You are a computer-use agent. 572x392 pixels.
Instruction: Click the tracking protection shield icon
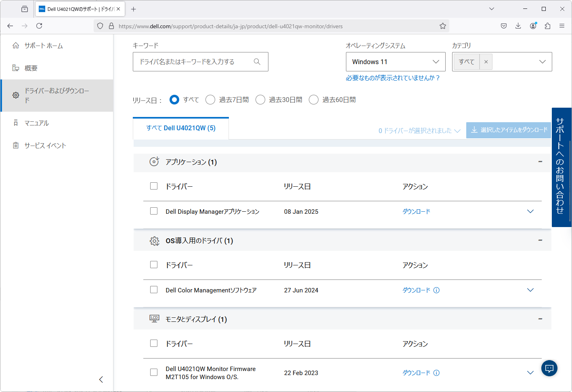101,26
